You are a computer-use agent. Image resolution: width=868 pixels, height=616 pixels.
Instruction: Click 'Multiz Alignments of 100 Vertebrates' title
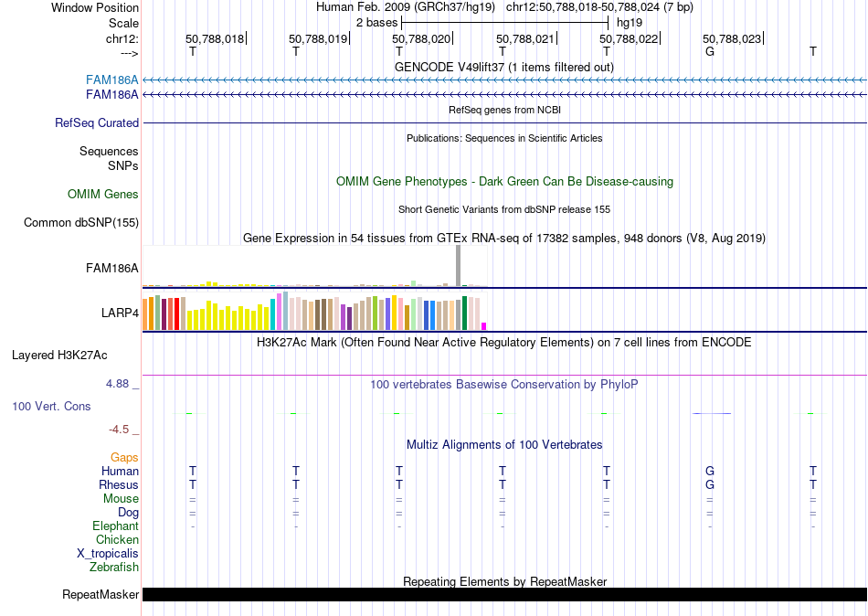(x=504, y=445)
